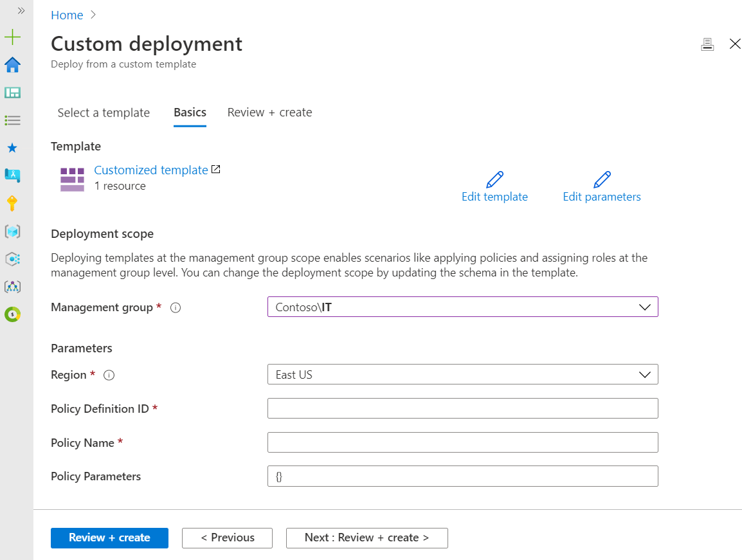Switch to the Select a template tab
742x560 pixels.
point(104,113)
